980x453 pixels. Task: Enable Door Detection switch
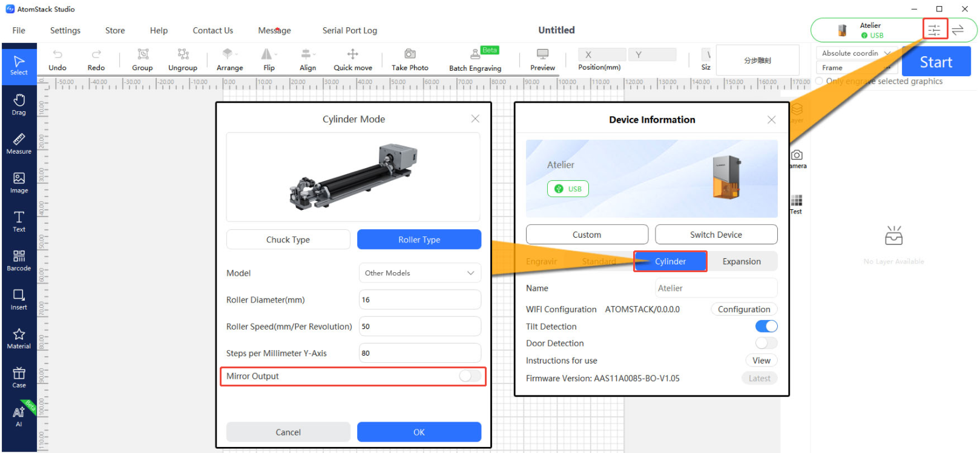pyautogui.click(x=766, y=344)
